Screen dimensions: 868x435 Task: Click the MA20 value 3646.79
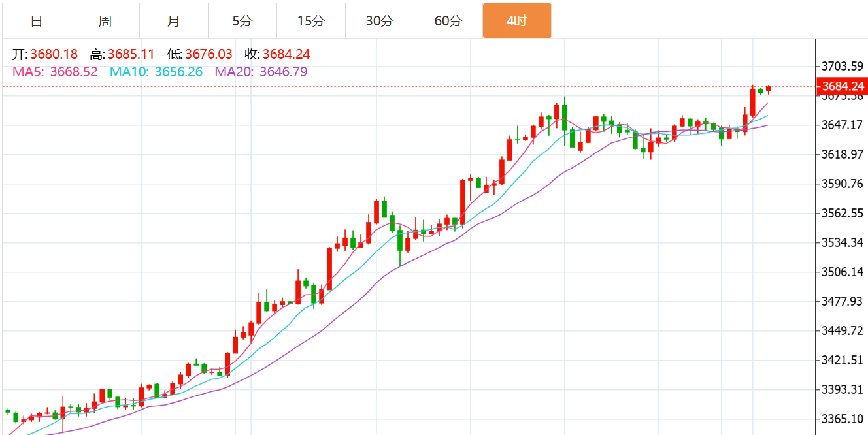(x=284, y=72)
